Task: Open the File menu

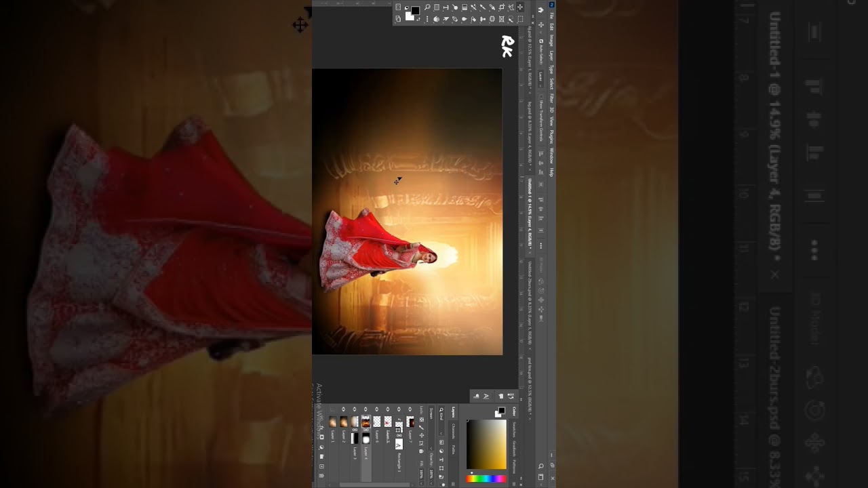Action: click(552, 15)
